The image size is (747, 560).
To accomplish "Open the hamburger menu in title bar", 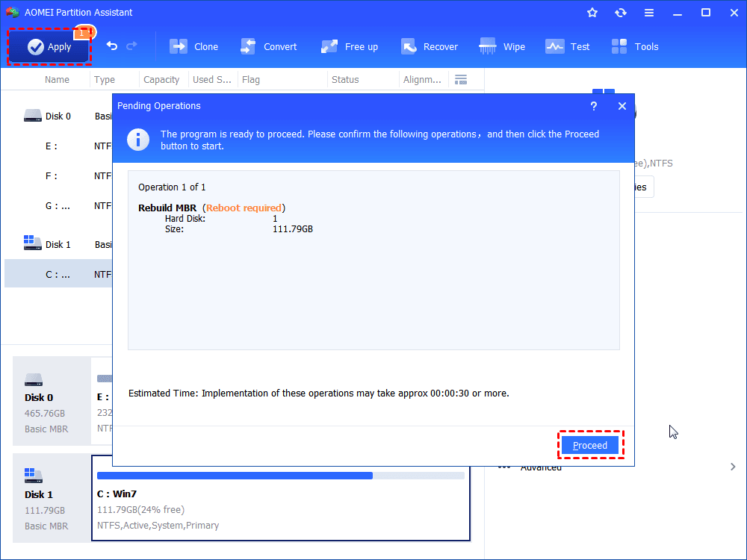I will (x=649, y=13).
